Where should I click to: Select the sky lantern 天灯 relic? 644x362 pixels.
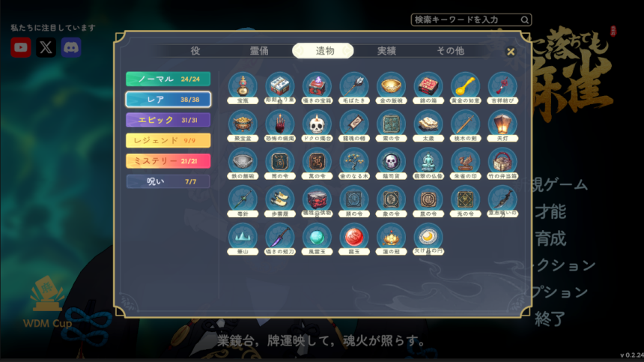click(x=502, y=124)
